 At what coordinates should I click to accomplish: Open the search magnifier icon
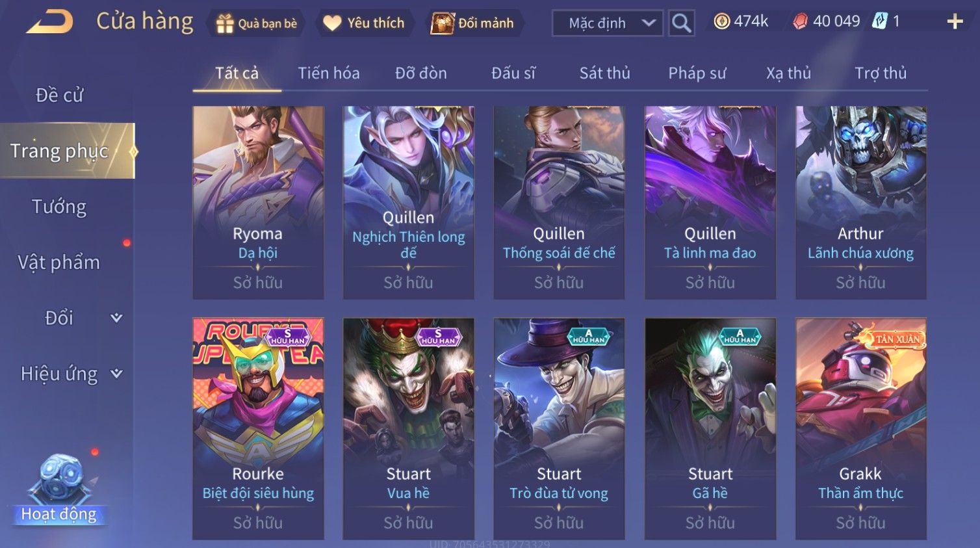click(x=681, y=23)
